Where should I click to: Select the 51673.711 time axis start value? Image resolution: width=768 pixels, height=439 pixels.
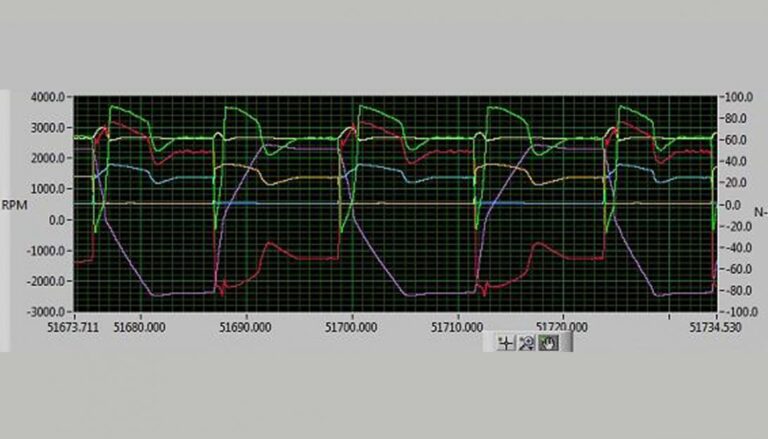(x=73, y=327)
